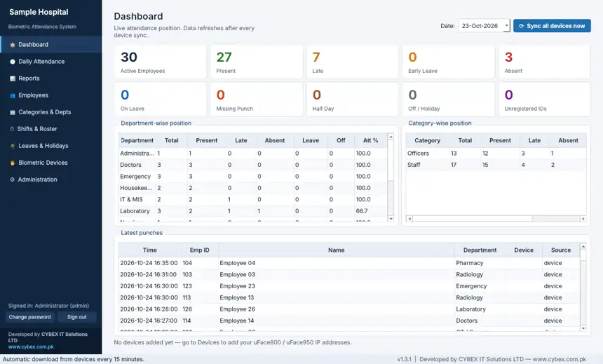603x364 pixels.
Task: Open the Reports section
Action: coord(50,79)
